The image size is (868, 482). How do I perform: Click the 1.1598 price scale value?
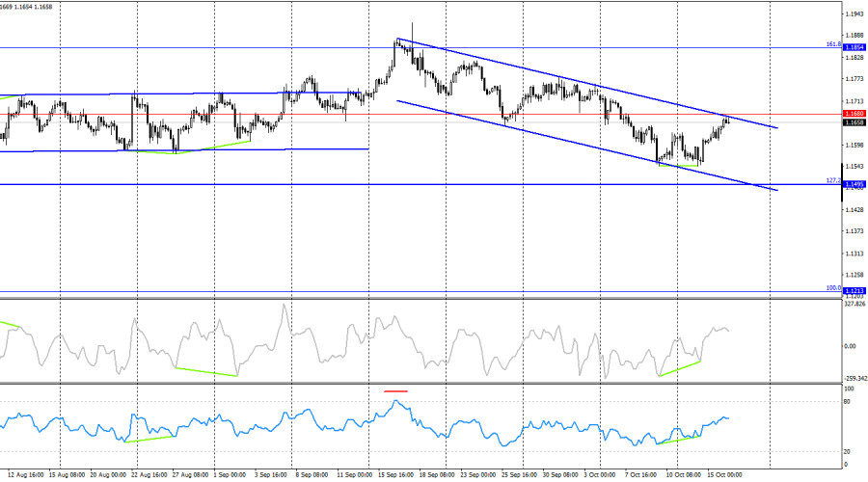click(855, 145)
